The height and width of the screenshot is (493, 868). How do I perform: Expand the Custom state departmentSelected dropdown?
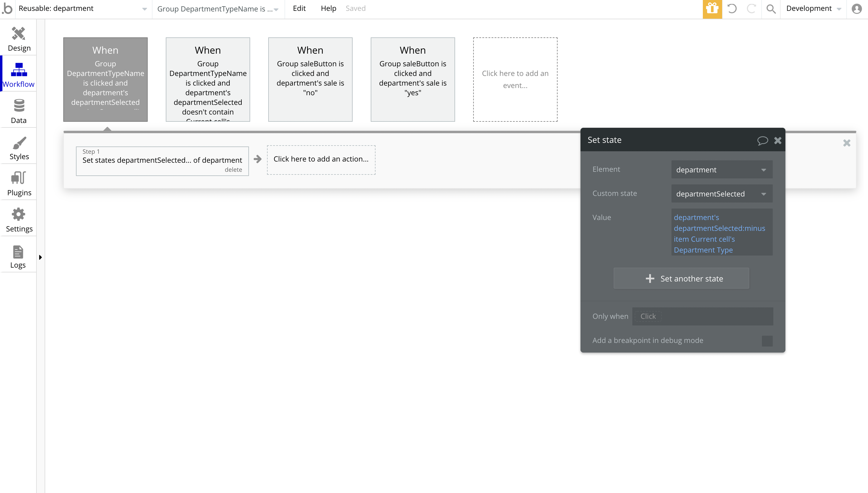tap(722, 194)
